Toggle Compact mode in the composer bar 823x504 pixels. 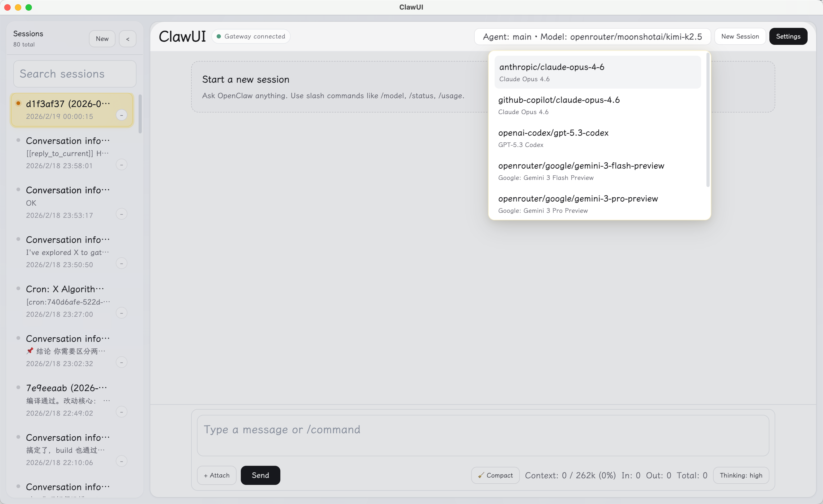coord(495,475)
